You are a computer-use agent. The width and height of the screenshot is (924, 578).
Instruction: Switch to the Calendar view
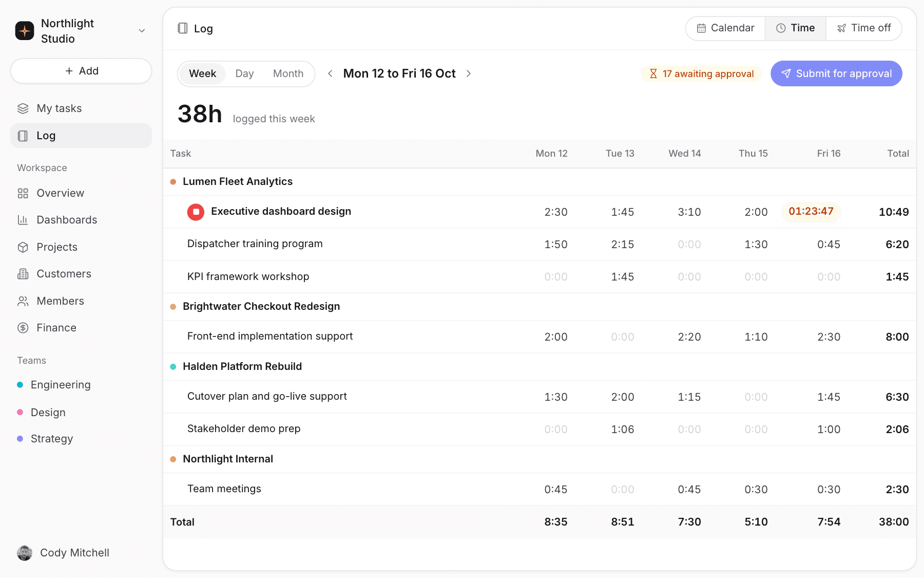pos(725,28)
